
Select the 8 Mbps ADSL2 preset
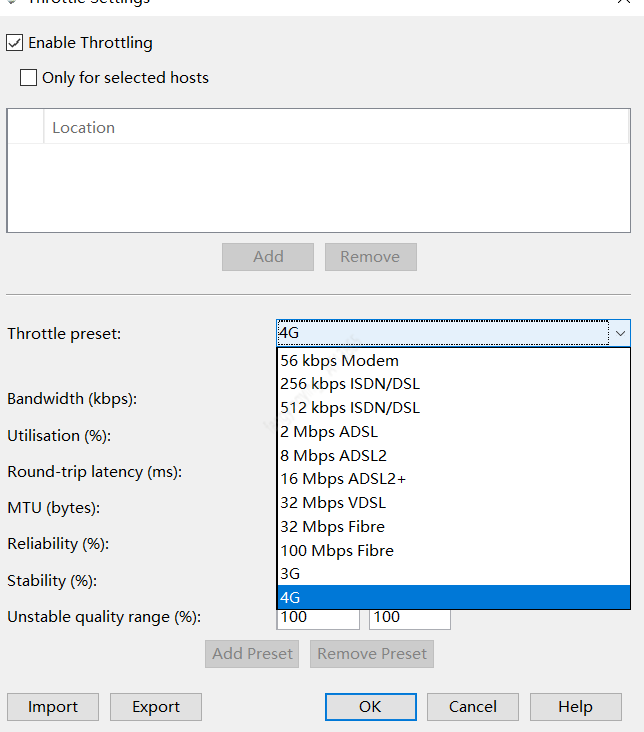click(x=453, y=455)
